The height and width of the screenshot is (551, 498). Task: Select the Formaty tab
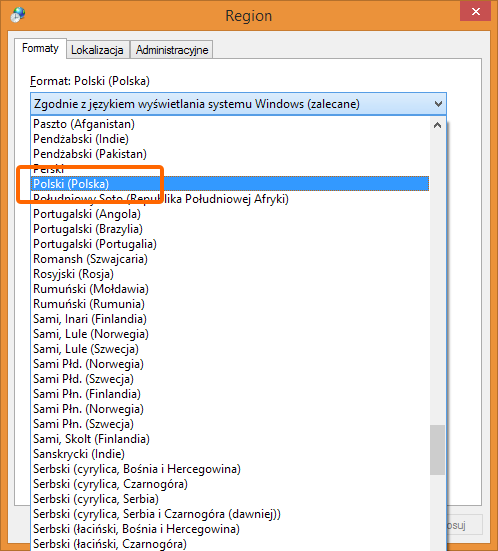40,48
